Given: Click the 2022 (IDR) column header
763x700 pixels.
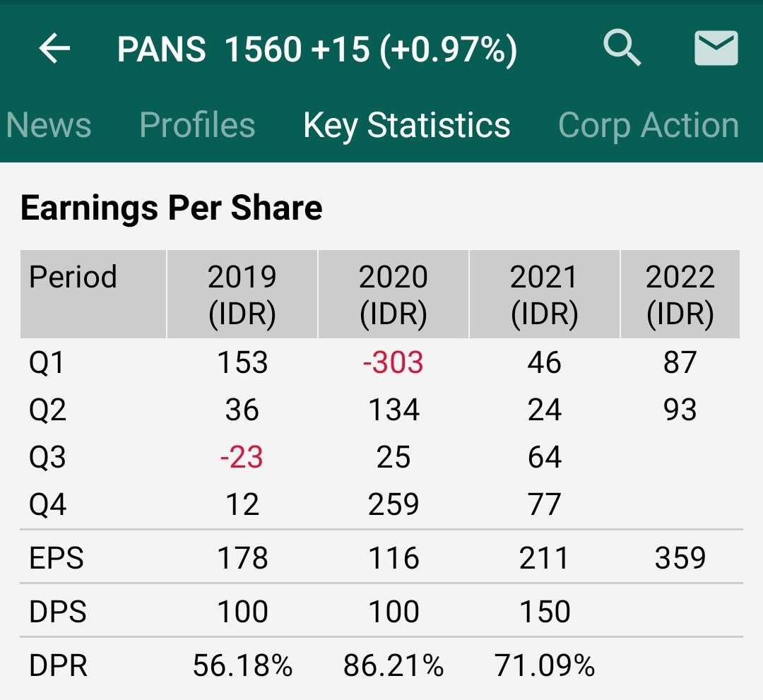Looking at the screenshot, I should pyautogui.click(x=680, y=293).
